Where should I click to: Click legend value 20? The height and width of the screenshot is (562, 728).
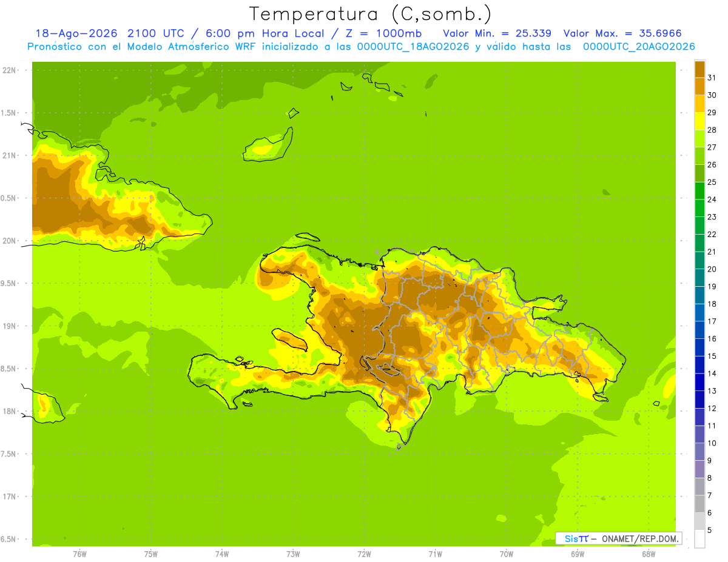712,269
